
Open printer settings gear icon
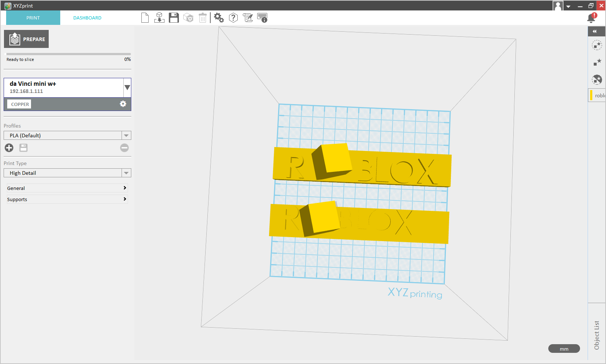123,104
